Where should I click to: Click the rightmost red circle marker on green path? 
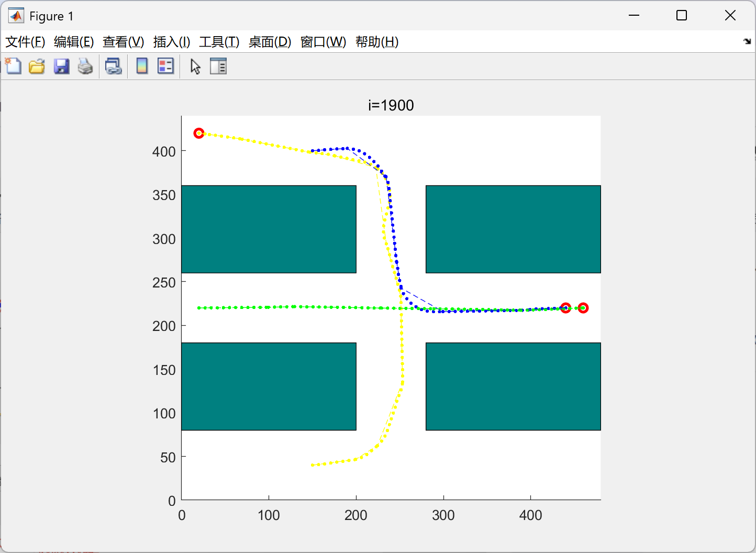pos(583,308)
